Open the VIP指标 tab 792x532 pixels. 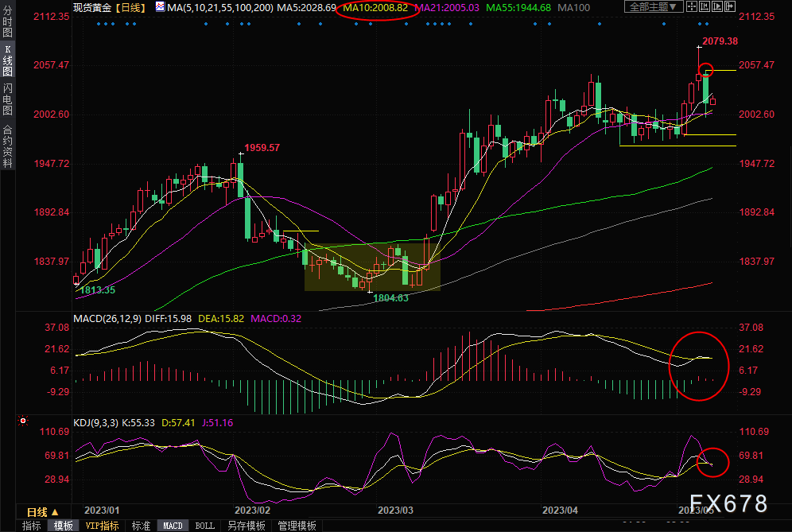(x=103, y=526)
